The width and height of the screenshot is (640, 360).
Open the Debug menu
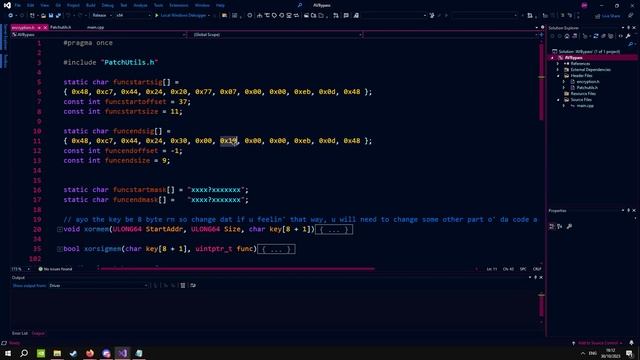[x=108, y=5]
